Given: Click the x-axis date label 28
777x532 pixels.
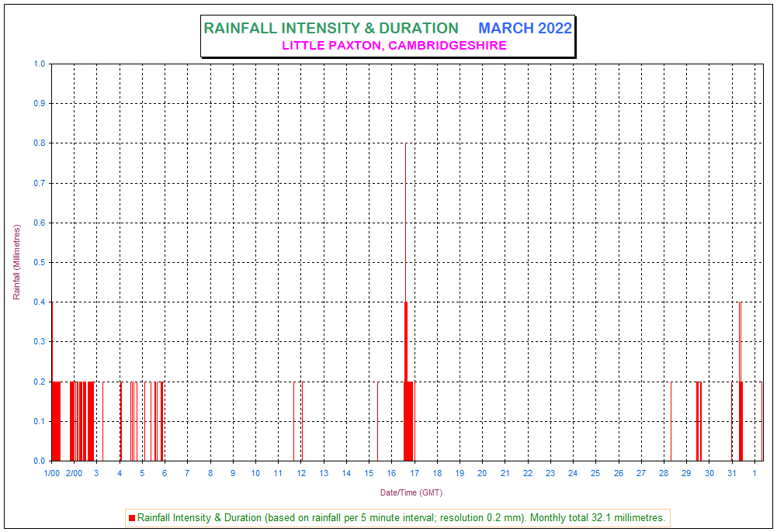Looking at the screenshot, I should [664, 473].
